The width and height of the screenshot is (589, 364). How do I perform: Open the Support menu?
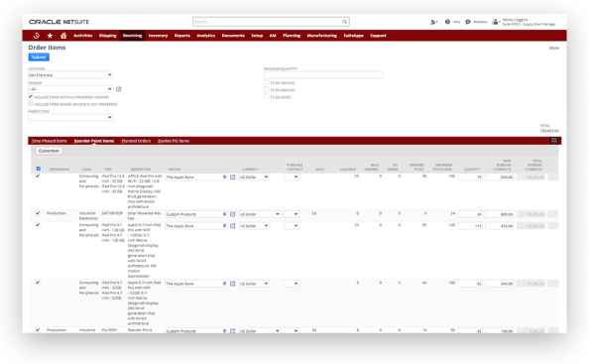coord(378,36)
